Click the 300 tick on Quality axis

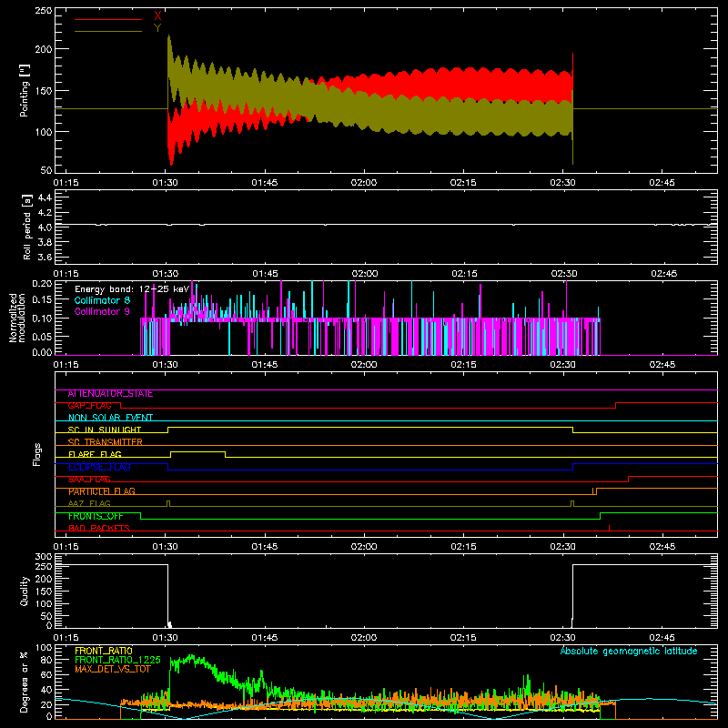pos(44,557)
